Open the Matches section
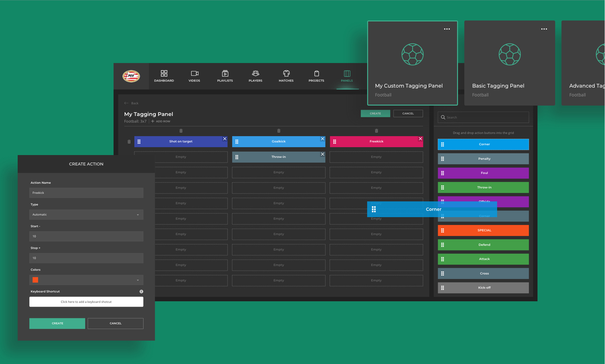Viewport: 605px width, 364px height. point(286,76)
